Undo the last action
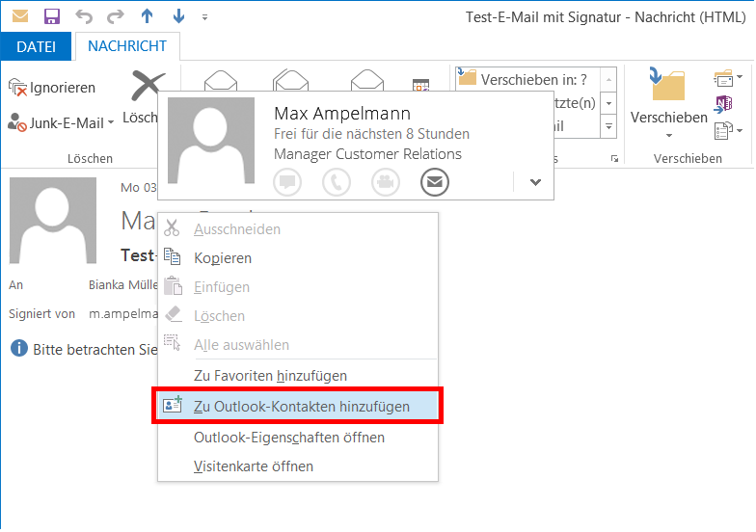The image size is (756, 532). [x=84, y=17]
